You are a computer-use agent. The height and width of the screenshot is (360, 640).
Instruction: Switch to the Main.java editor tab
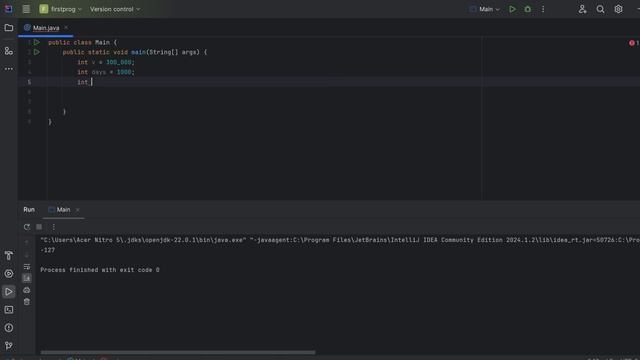click(x=46, y=28)
